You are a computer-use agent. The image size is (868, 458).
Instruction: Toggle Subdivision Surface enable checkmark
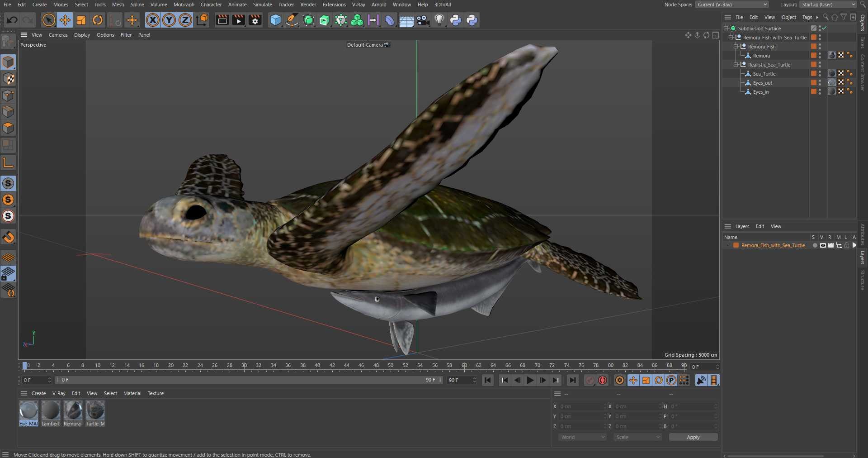[x=825, y=28]
